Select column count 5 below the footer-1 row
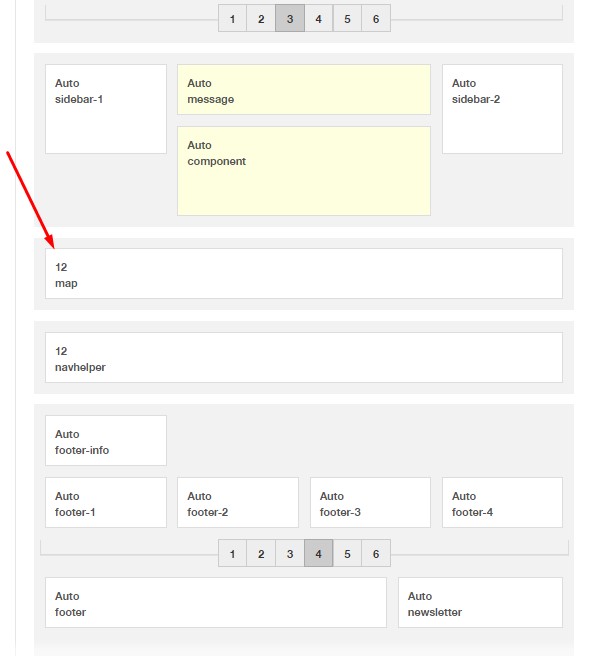609x656 pixels. 347,553
